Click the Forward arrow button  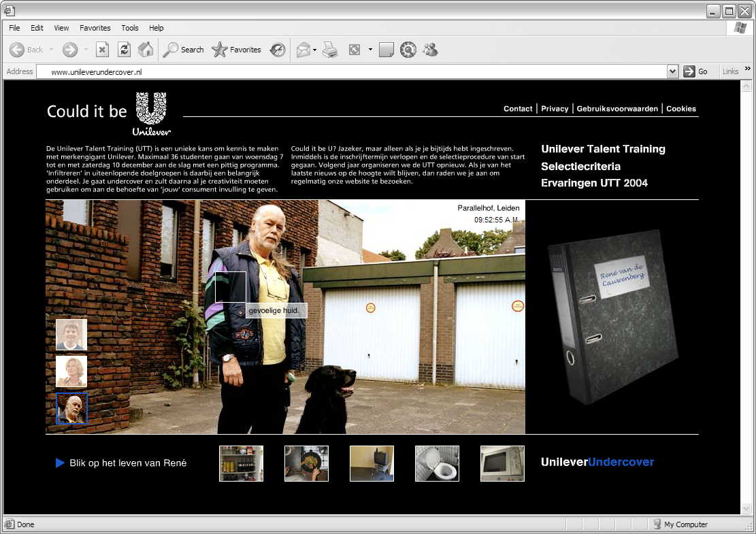[x=70, y=50]
